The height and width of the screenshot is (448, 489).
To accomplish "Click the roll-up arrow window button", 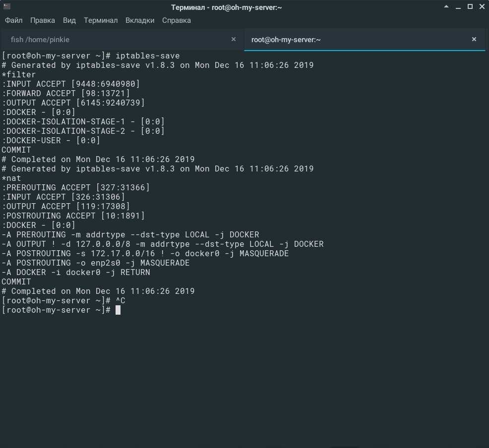I will pyautogui.click(x=446, y=6).
